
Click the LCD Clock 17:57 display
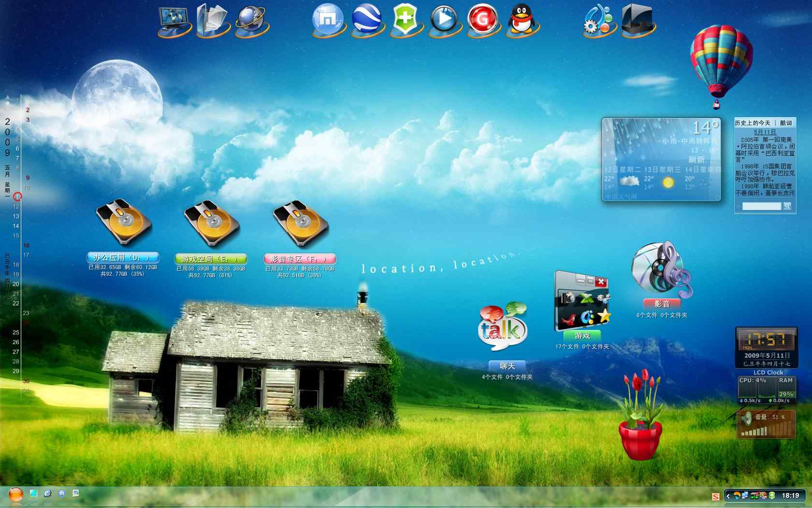coord(766,340)
